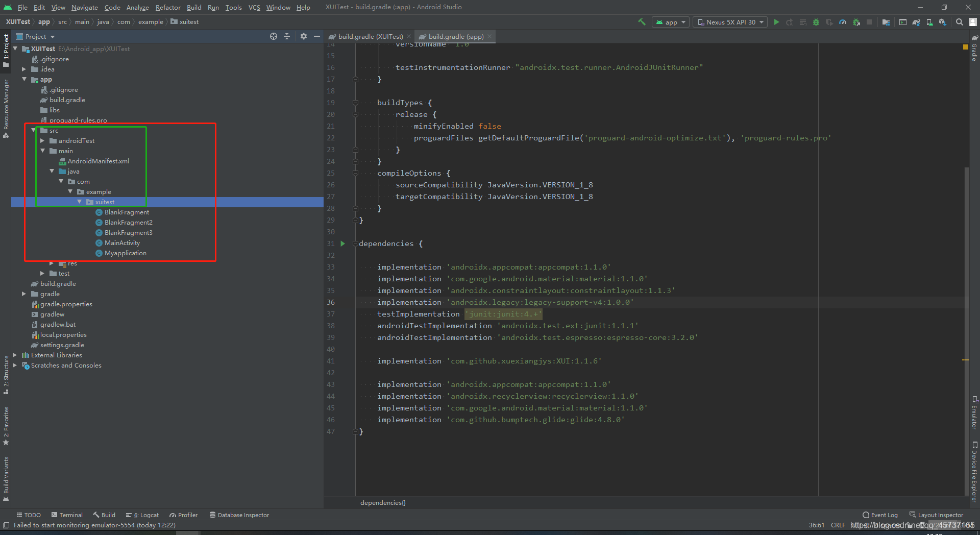980x535 pixels.
Task: Expand the androidTest folder
Action: 42,140
